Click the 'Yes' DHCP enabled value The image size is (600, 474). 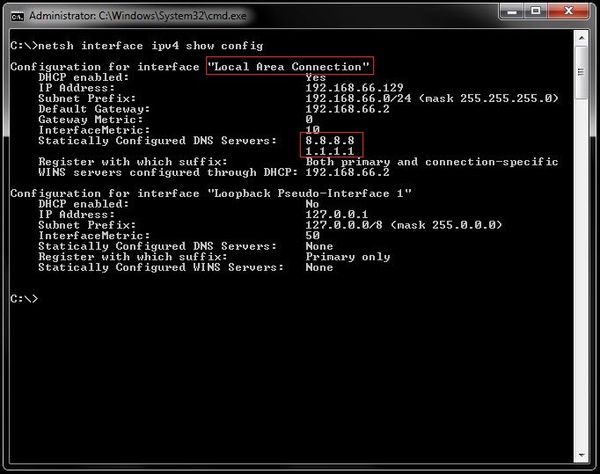(x=315, y=77)
